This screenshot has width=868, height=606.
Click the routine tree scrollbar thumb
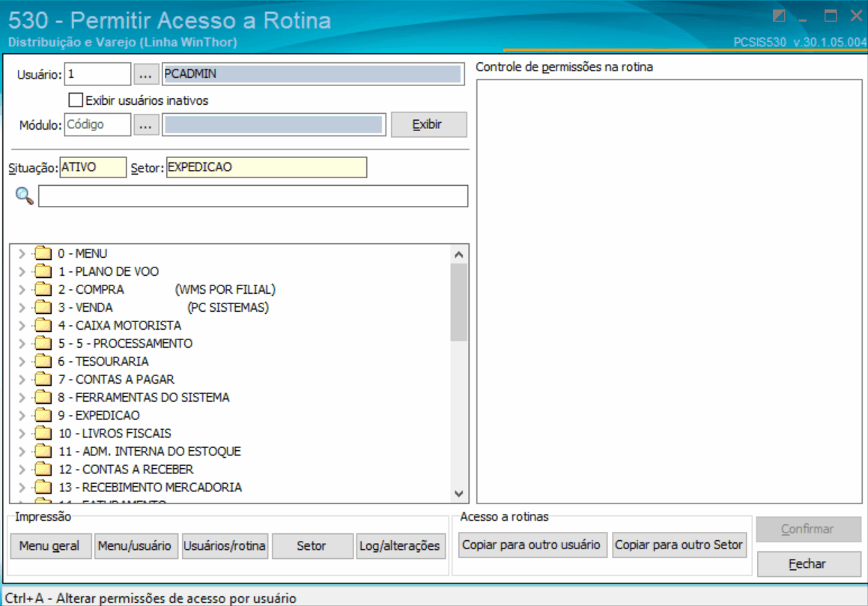point(458,303)
